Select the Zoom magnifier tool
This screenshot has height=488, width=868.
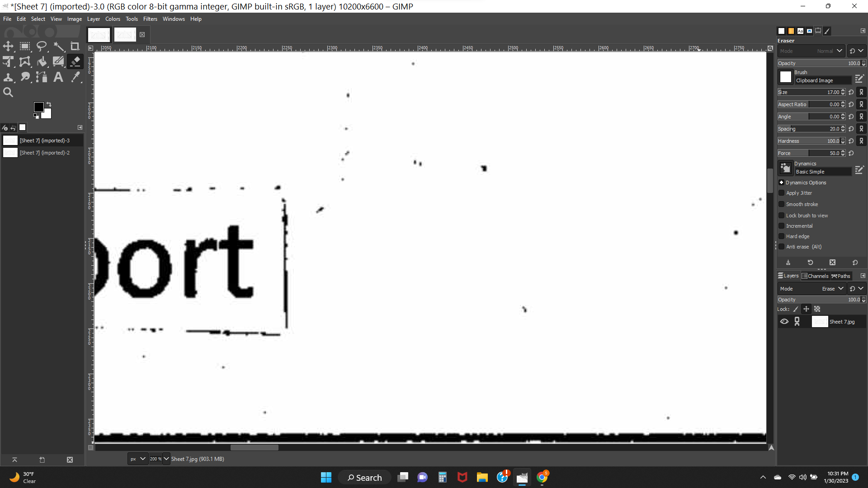8,93
